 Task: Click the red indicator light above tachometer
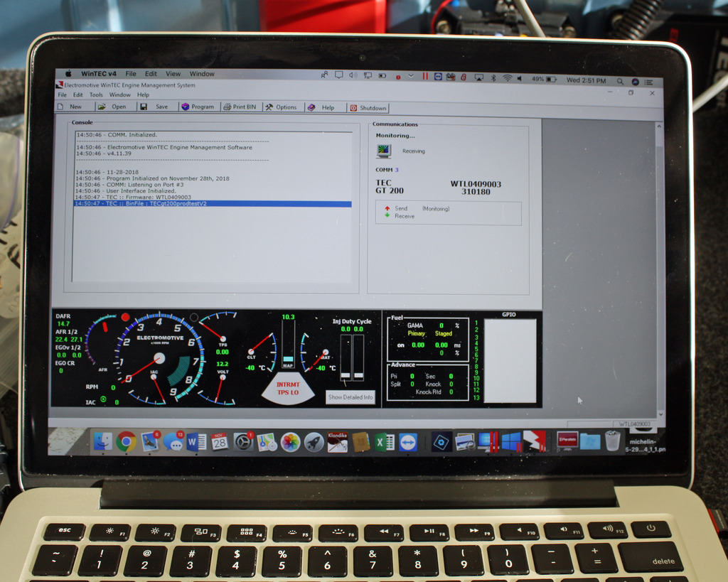pos(126,317)
